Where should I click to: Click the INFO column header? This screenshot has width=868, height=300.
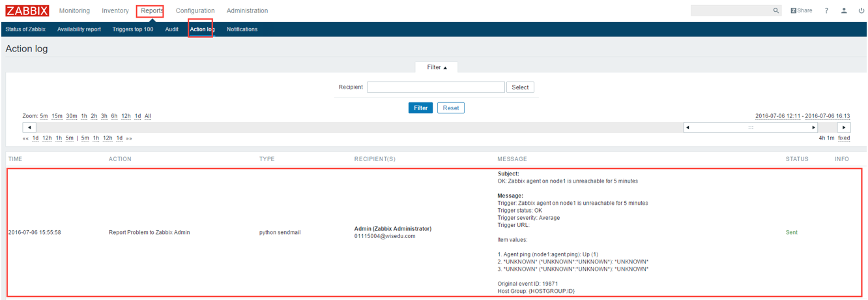pos(842,159)
